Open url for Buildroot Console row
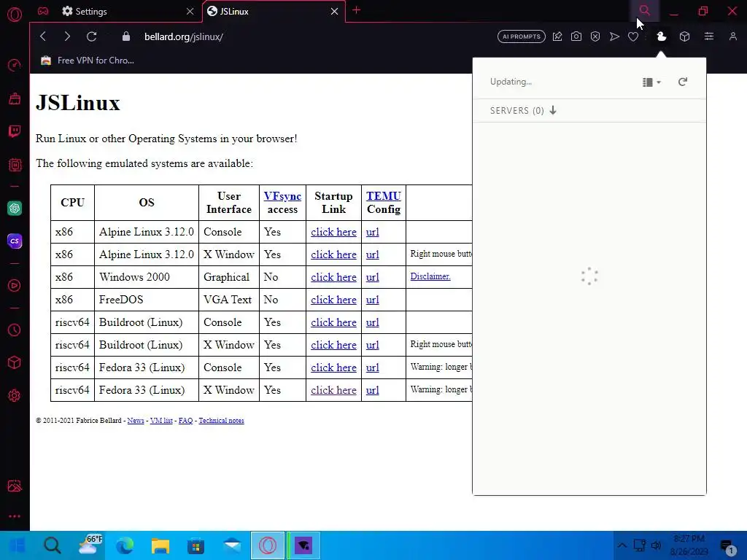The height and width of the screenshot is (560, 747). (373, 322)
